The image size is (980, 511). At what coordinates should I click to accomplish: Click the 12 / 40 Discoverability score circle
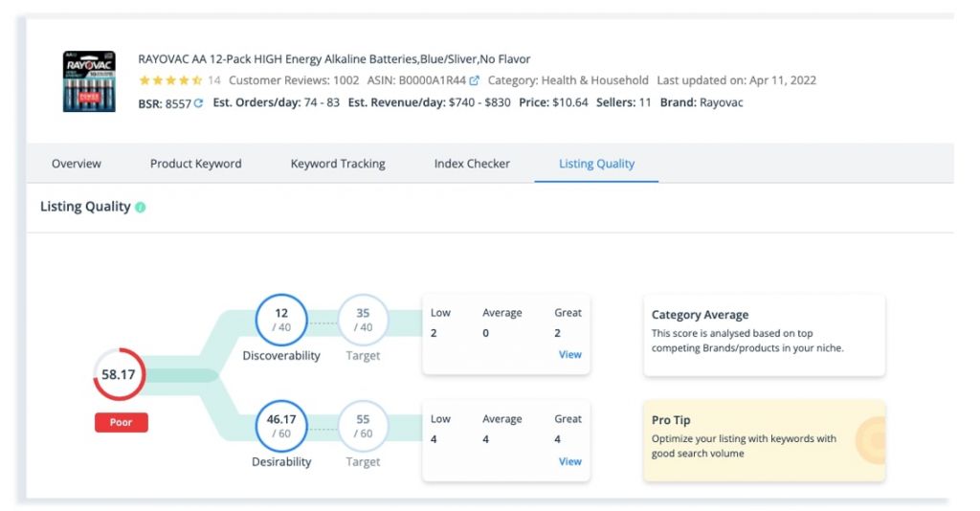pos(281,320)
